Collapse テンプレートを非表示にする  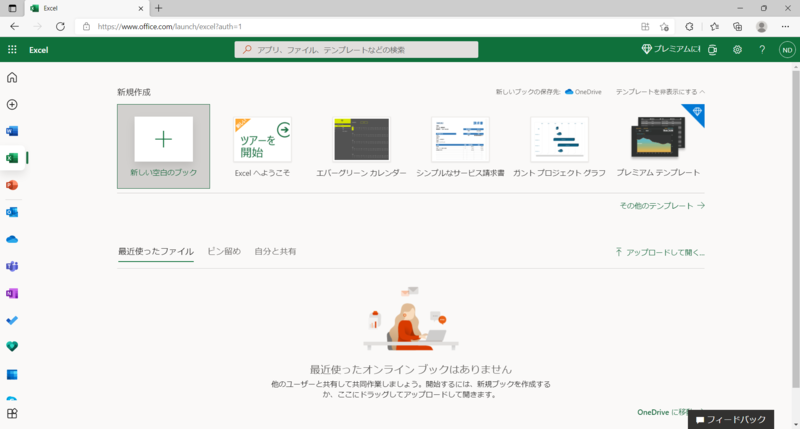click(x=660, y=92)
